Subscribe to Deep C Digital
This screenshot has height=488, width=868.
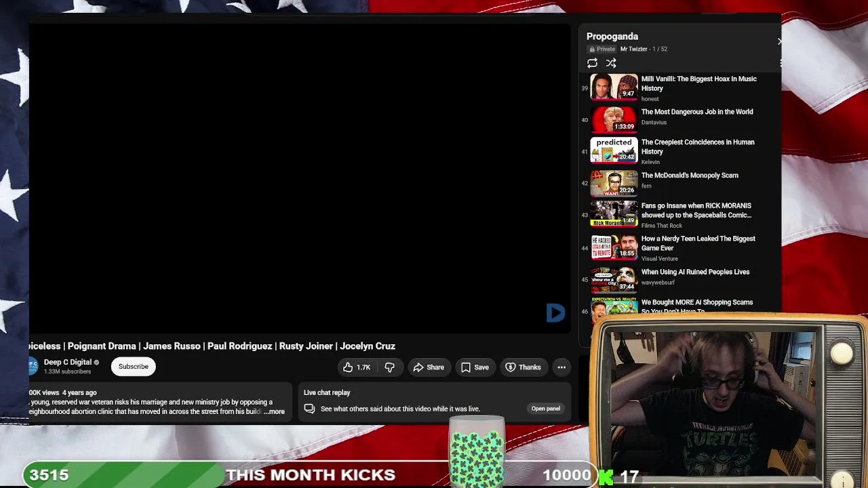pos(134,367)
